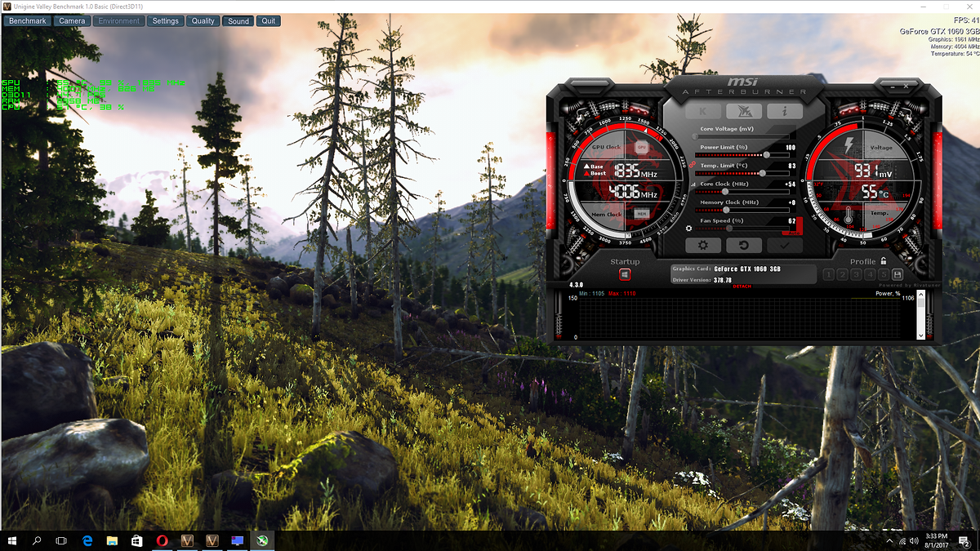Open the Action Center notifications icon

tap(964, 540)
